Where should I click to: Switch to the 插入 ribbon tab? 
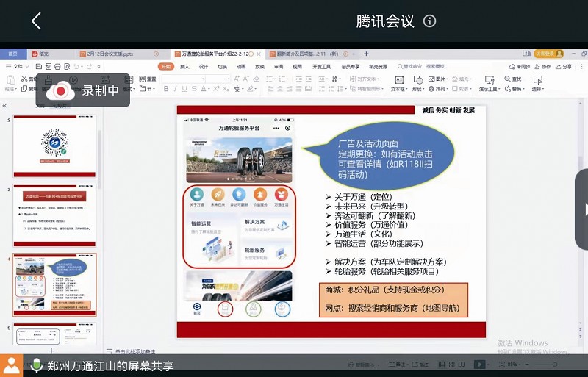[x=184, y=66]
